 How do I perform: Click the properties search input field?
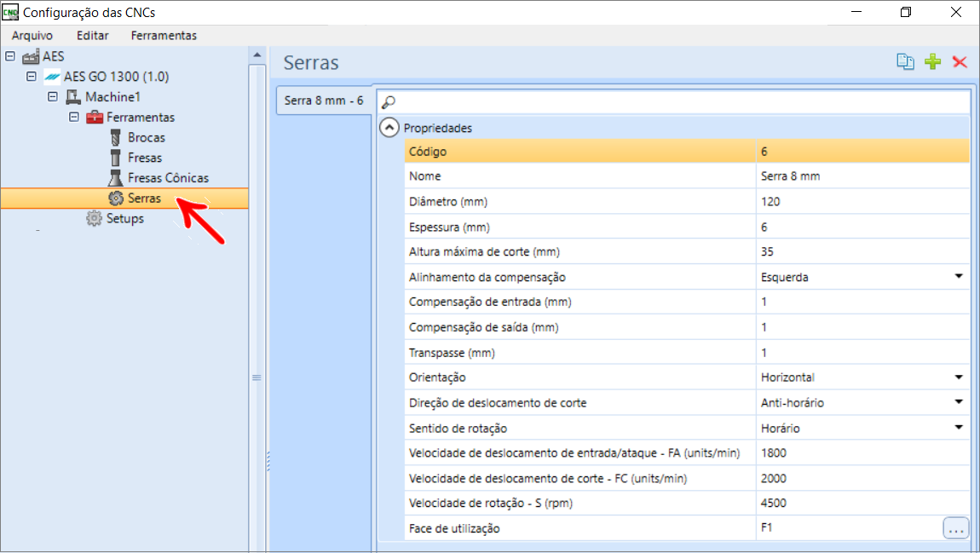point(674,102)
